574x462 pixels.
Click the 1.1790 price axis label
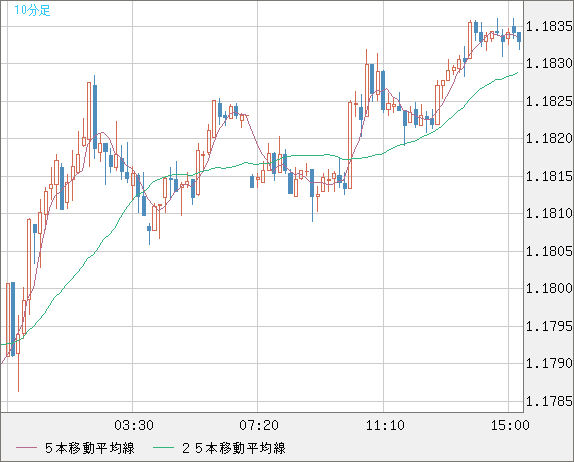point(549,364)
